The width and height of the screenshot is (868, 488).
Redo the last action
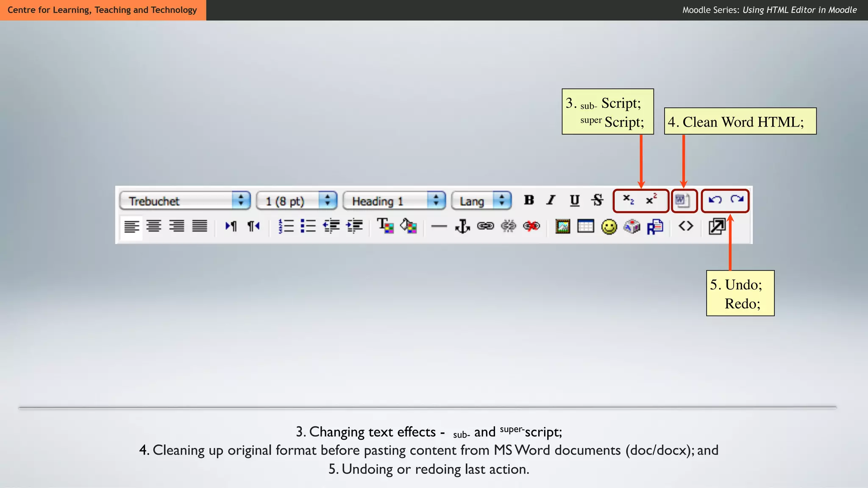(737, 200)
